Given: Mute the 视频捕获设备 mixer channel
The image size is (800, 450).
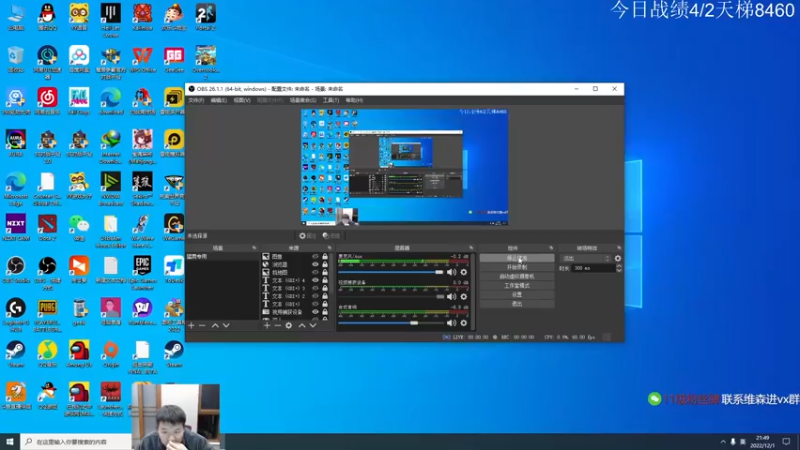Looking at the screenshot, I should tap(452, 296).
